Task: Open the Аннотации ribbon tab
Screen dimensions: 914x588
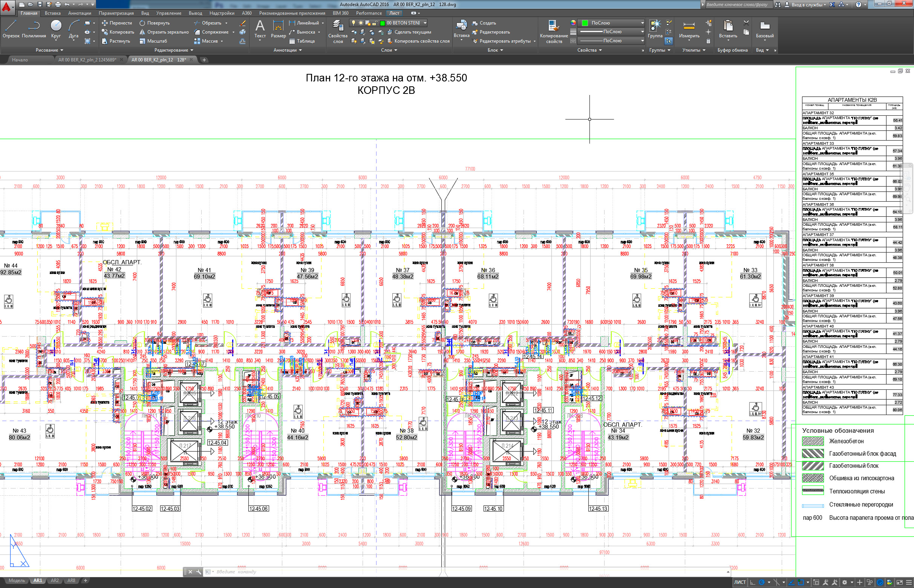Action: pyautogui.click(x=80, y=13)
